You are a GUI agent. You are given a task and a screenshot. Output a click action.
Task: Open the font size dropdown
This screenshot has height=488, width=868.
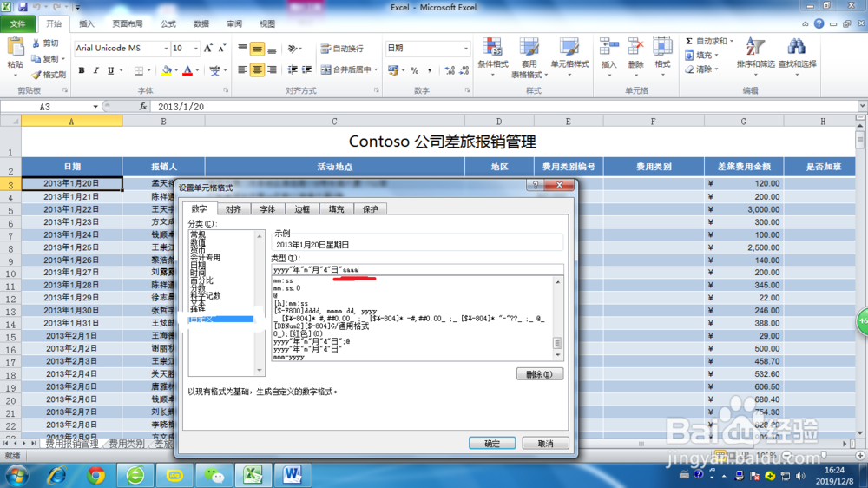coord(195,49)
